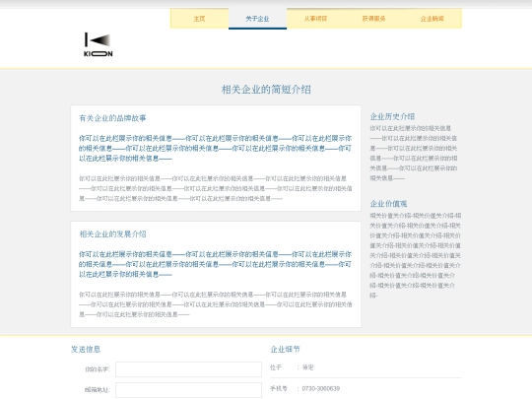The width and height of the screenshot is (532, 399).
Task: Go to the 从事项目 navigation tab
Action: [315, 19]
